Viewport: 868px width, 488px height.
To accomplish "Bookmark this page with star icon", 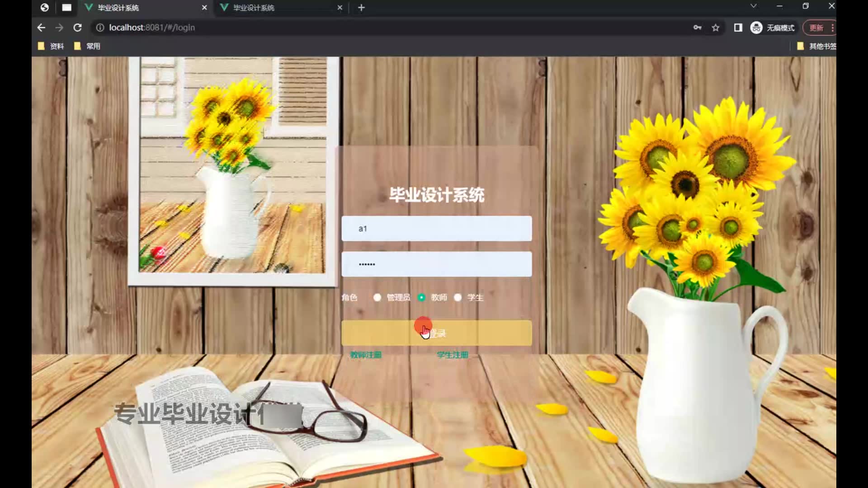I will (715, 28).
